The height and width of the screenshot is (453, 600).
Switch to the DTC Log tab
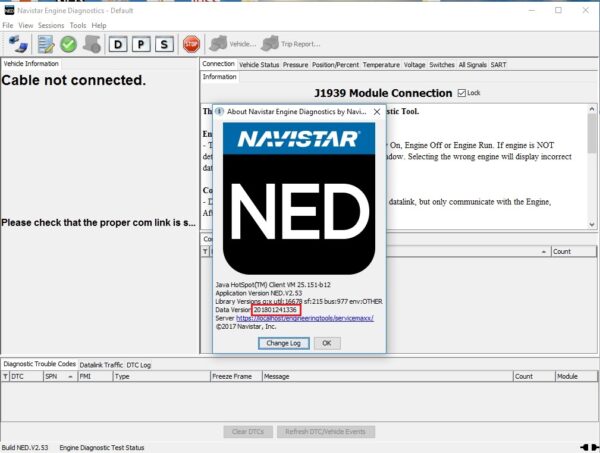click(x=139, y=365)
